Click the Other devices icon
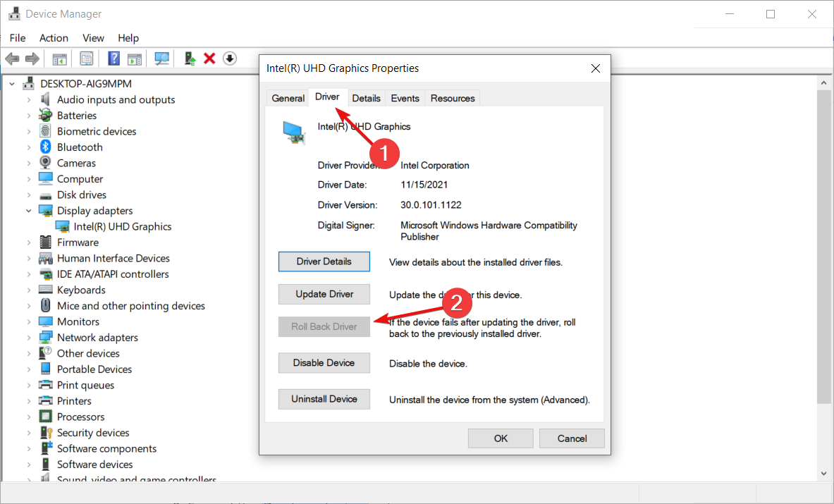 pyautogui.click(x=46, y=353)
